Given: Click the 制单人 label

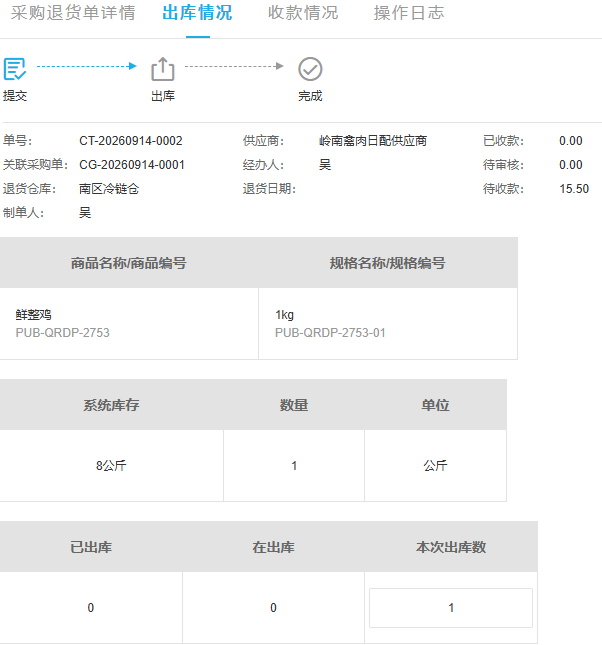Looking at the screenshot, I should pyautogui.click(x=23, y=212).
